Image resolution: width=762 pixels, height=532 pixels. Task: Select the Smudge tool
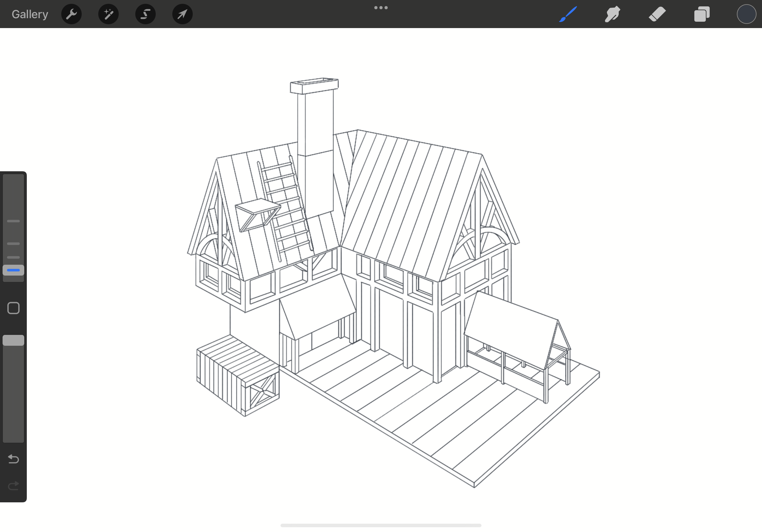point(612,14)
